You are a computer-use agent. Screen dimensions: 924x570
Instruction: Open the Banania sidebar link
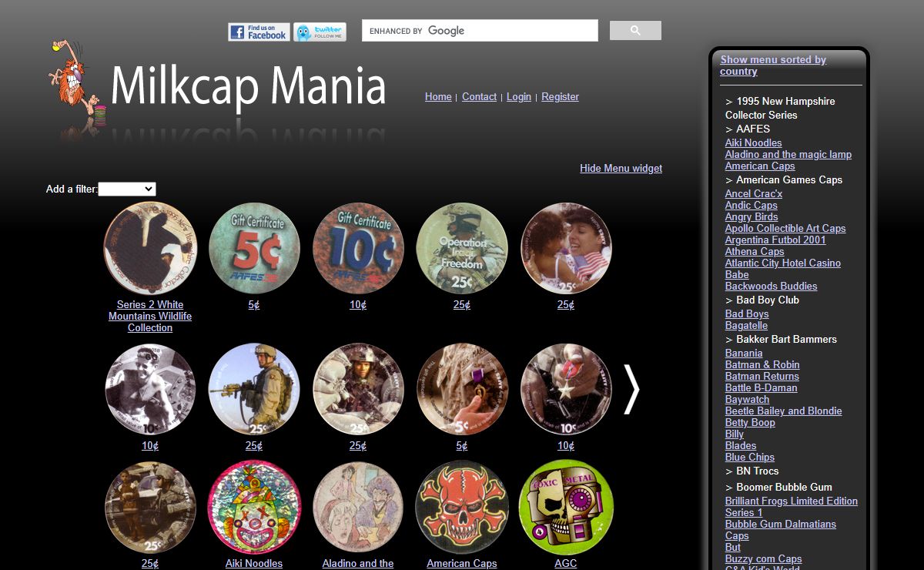[x=744, y=353]
